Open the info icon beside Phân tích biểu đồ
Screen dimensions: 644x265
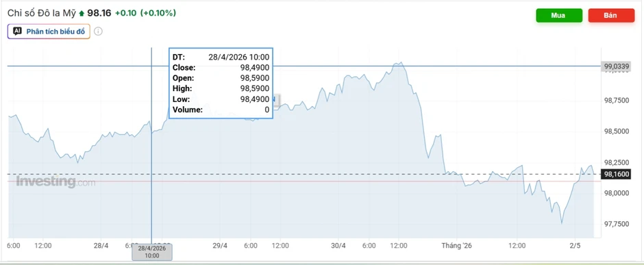click(x=98, y=31)
